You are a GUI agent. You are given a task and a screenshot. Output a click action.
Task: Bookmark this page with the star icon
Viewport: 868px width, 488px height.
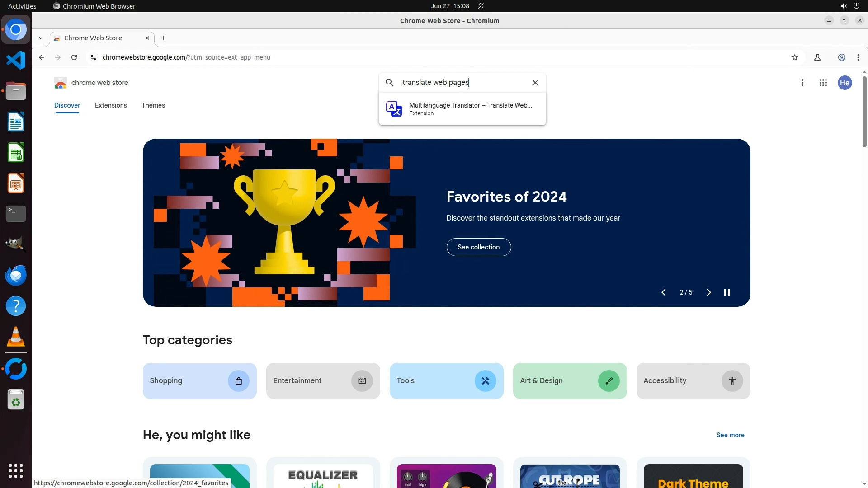795,57
